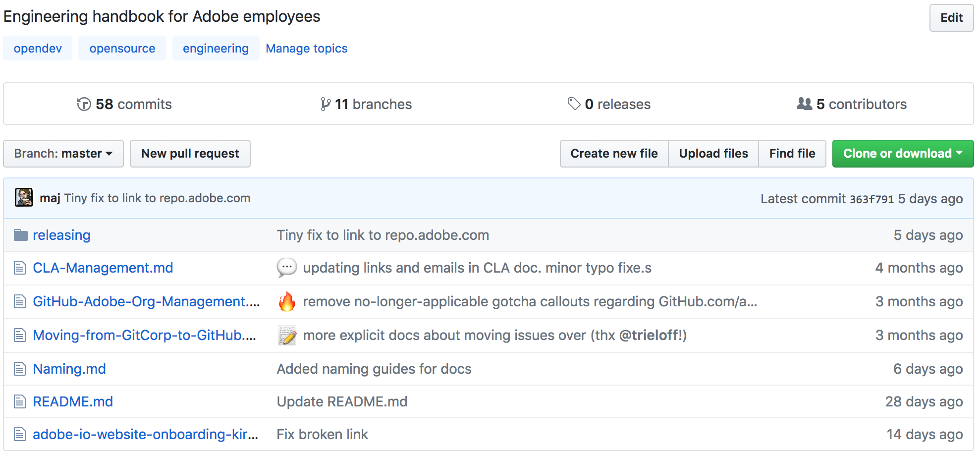Click the Edit description button
This screenshot has height=456, width=980.
click(951, 18)
